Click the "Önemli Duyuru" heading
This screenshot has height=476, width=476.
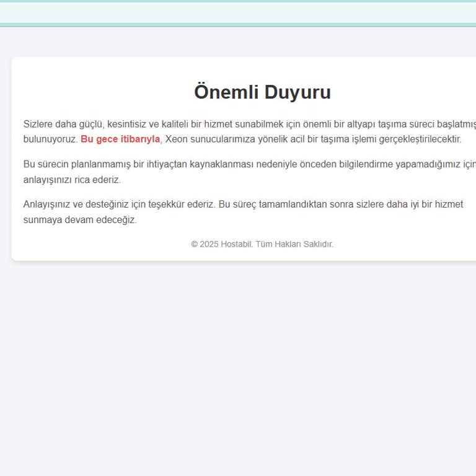(262, 92)
